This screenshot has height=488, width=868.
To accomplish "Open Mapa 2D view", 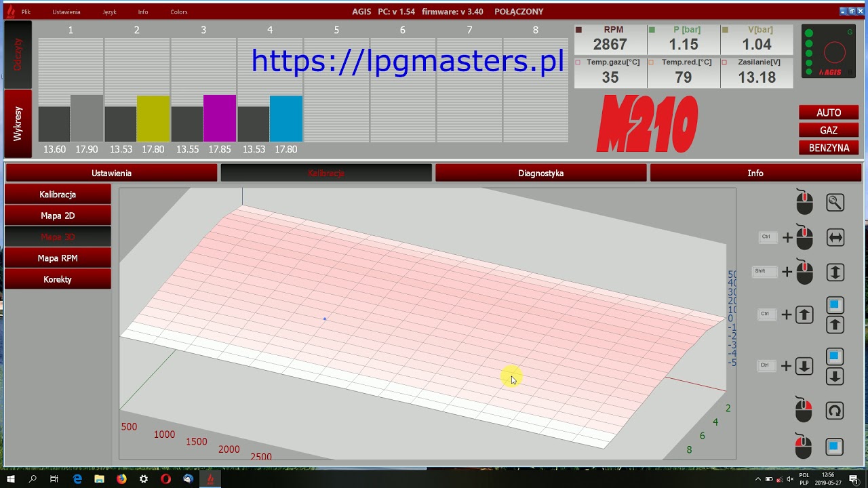I will (58, 216).
